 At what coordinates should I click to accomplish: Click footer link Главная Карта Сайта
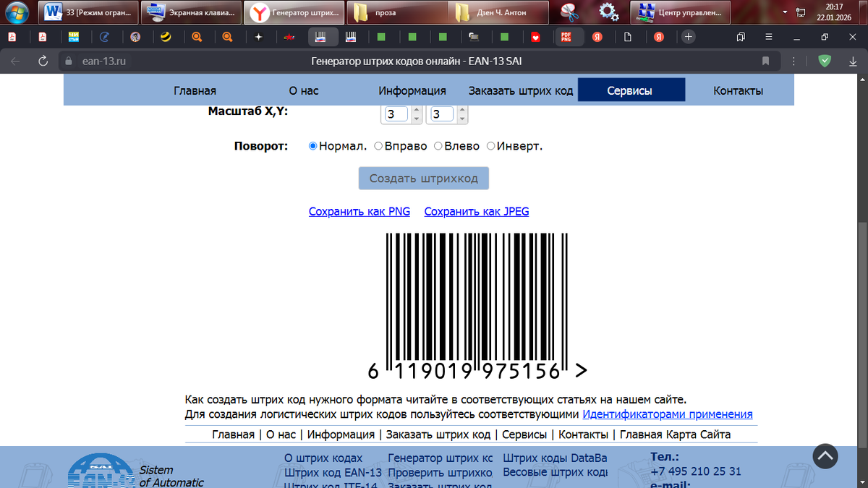675,435
